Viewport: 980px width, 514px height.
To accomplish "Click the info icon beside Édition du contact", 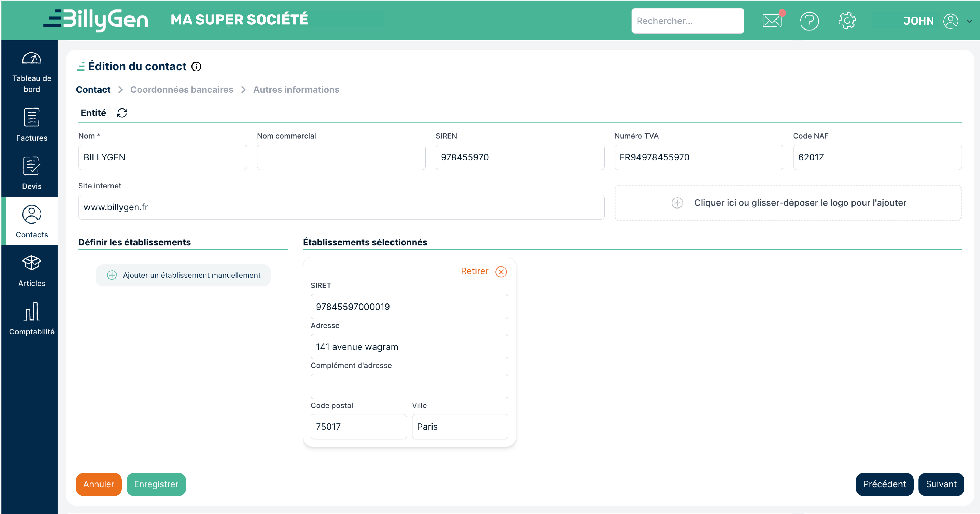I will click(x=196, y=67).
